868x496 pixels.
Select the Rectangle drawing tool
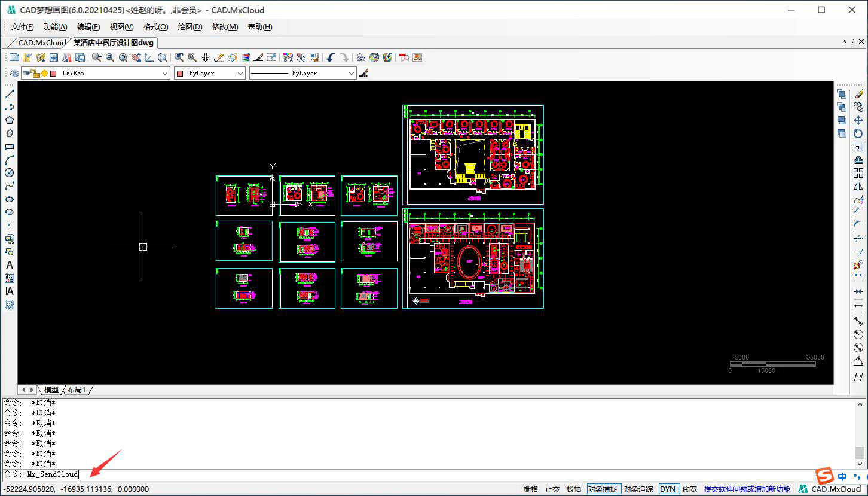coord(9,147)
